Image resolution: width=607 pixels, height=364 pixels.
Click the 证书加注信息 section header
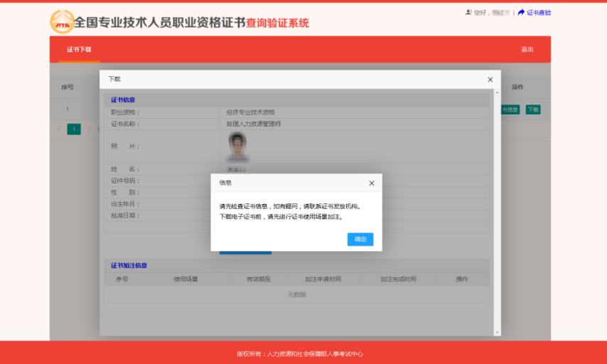click(x=129, y=265)
